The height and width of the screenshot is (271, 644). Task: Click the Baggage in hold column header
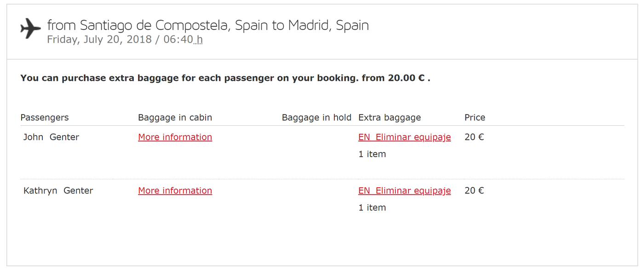coord(316,117)
